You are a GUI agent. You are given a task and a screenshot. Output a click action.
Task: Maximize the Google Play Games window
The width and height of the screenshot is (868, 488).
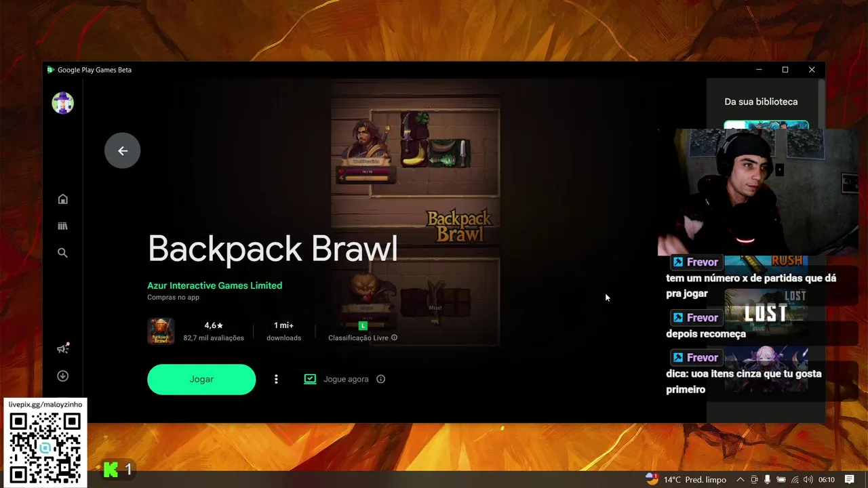[785, 70]
